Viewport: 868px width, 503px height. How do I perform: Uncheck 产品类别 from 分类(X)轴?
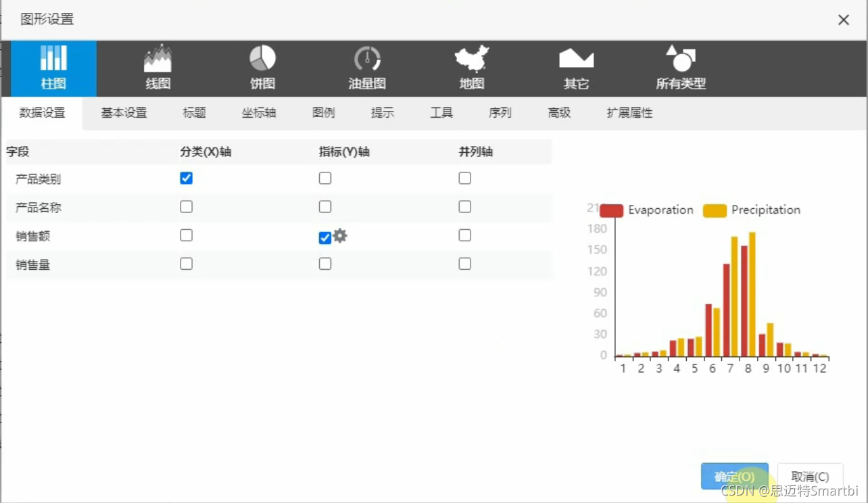[186, 178]
